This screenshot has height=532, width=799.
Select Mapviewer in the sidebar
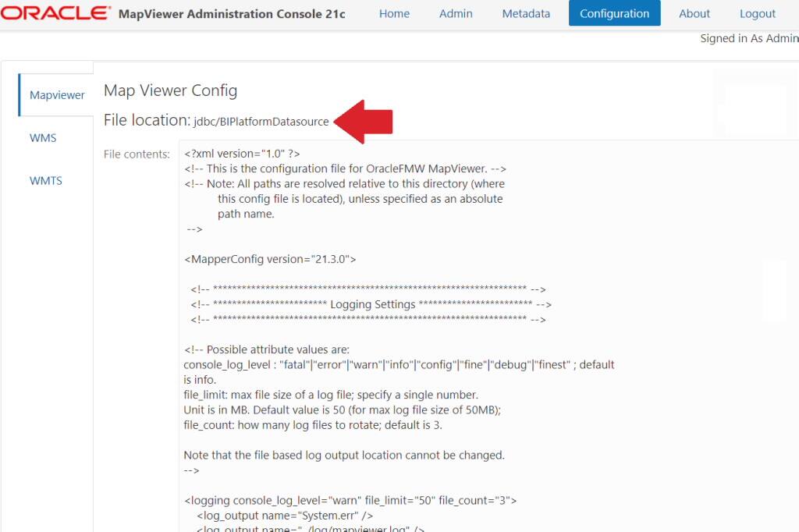click(55, 94)
